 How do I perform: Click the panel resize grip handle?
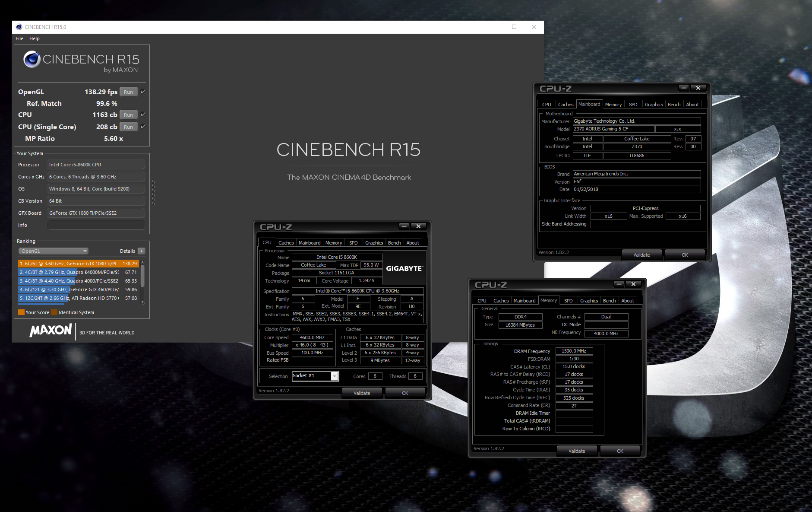click(153, 193)
